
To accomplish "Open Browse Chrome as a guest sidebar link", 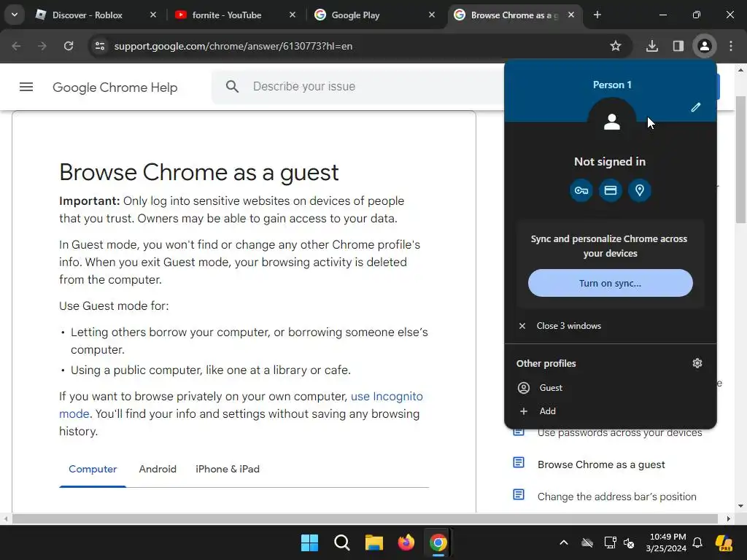I will (x=601, y=464).
